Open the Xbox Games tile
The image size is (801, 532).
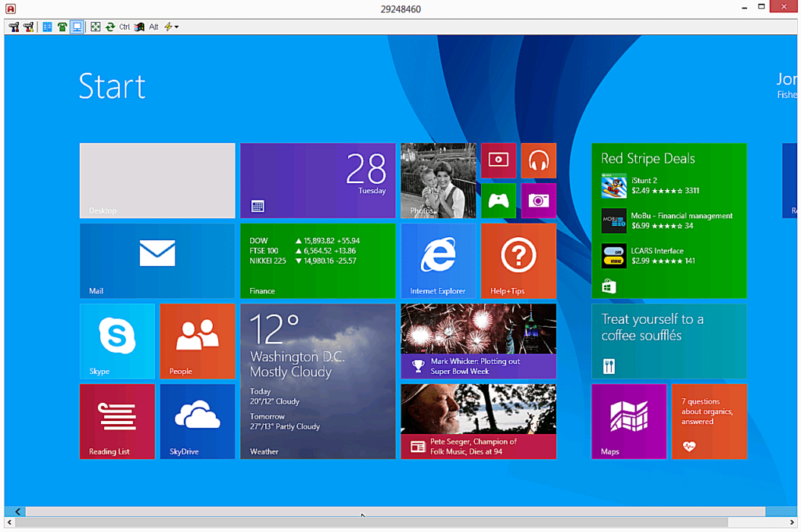[498, 200]
